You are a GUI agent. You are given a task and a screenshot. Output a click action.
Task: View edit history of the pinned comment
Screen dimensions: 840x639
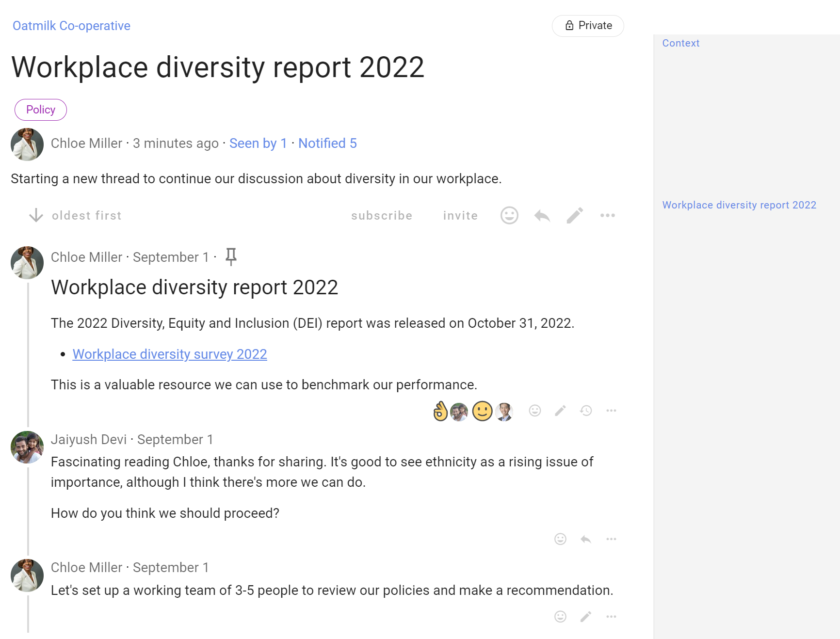tap(586, 411)
